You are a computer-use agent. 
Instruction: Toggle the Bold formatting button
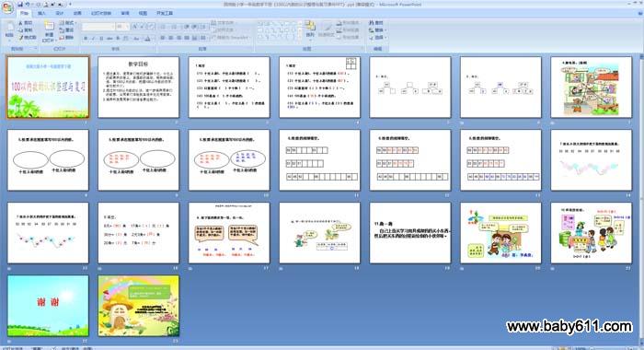86,39
